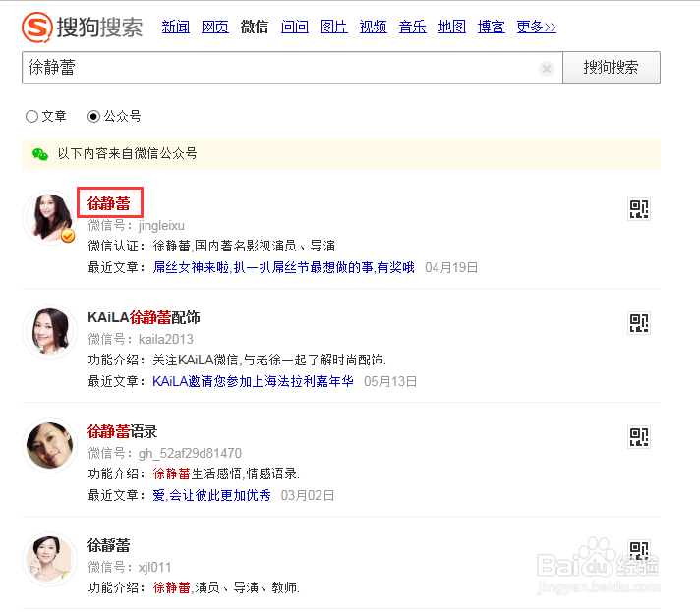
Task: Open the 问问 tab
Action: pos(294,27)
